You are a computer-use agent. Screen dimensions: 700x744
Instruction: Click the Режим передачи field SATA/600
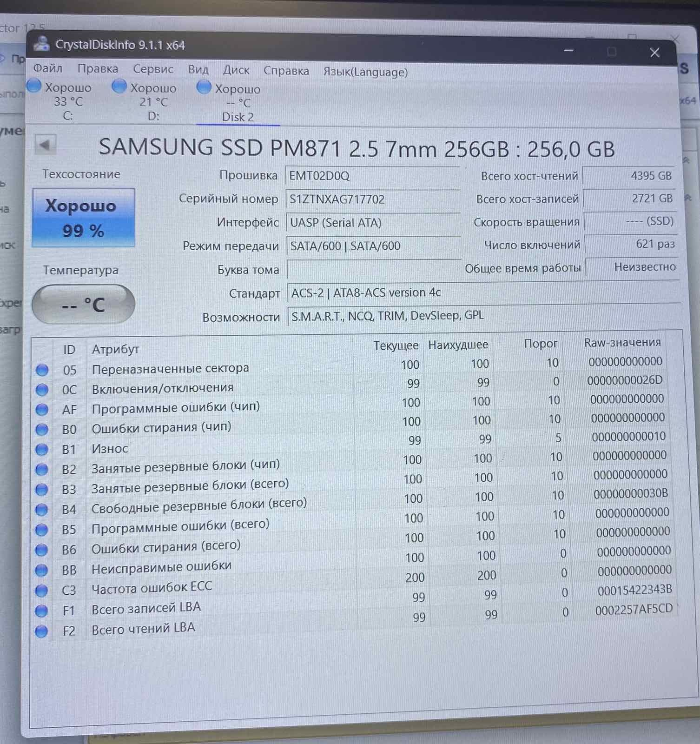[x=374, y=246]
